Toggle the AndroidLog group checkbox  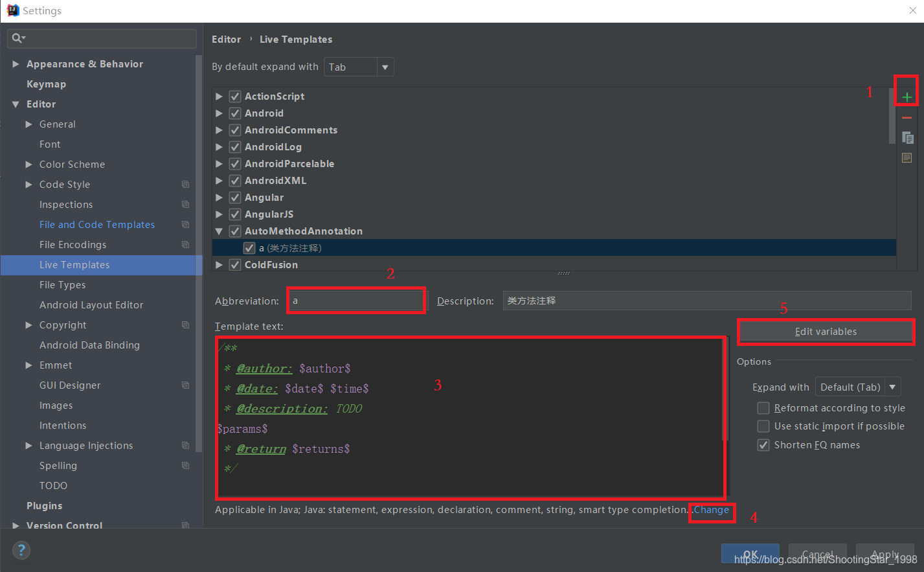click(235, 147)
